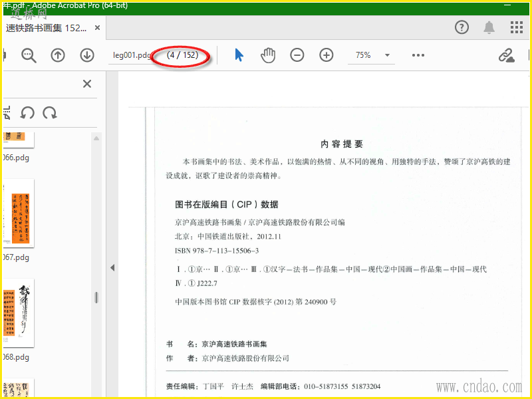Screen dimensions: 532x399
Task: Rotate thumbnails clockwise
Action: 50,113
